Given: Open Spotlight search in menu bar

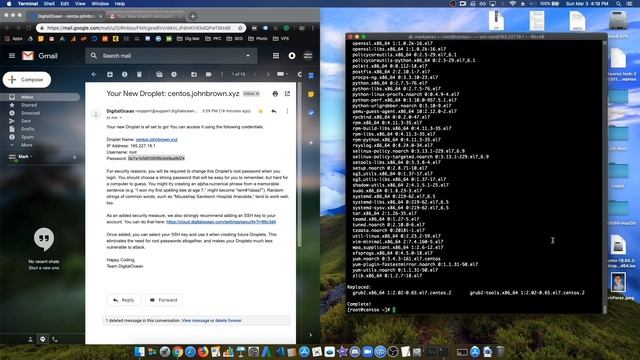Looking at the screenshot, I should 618,4.
